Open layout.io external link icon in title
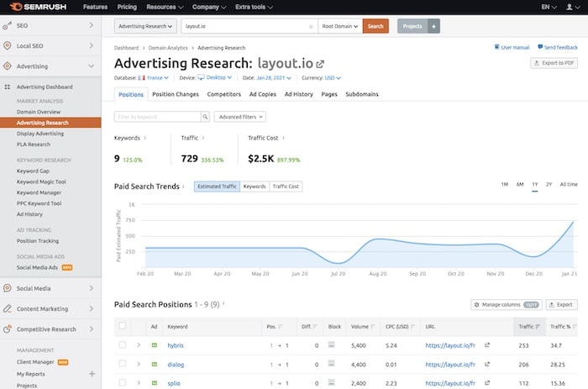The height and width of the screenshot is (389, 588). click(x=320, y=64)
